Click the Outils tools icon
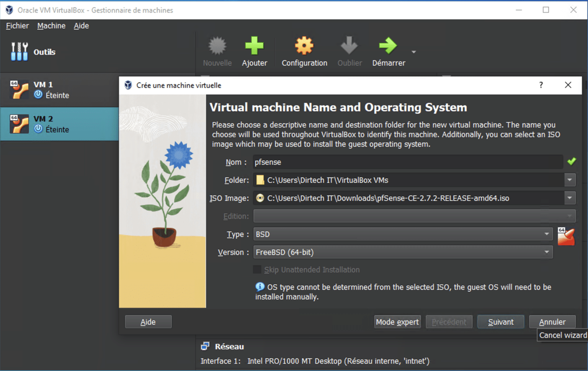This screenshot has height=371, width=588. [x=19, y=51]
